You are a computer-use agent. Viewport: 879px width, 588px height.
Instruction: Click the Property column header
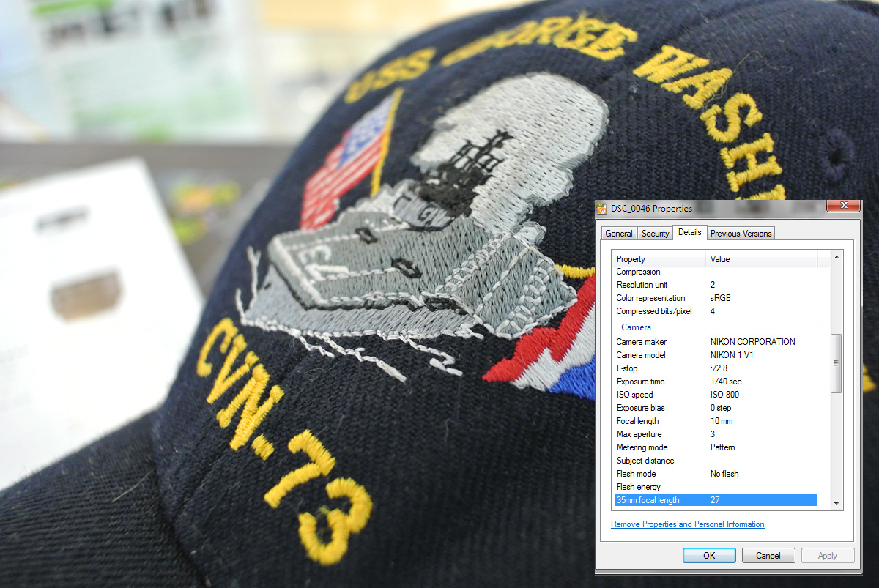click(659, 259)
